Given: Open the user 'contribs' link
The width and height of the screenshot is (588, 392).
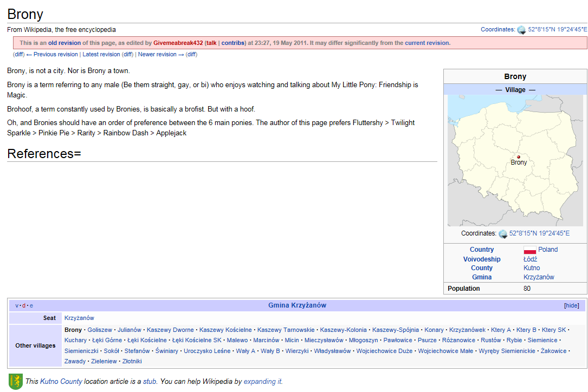Looking at the screenshot, I should point(232,43).
